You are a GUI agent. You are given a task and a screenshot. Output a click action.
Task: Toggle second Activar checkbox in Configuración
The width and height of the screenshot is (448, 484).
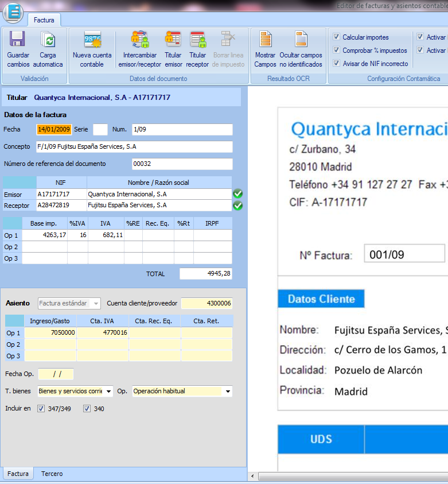point(420,50)
